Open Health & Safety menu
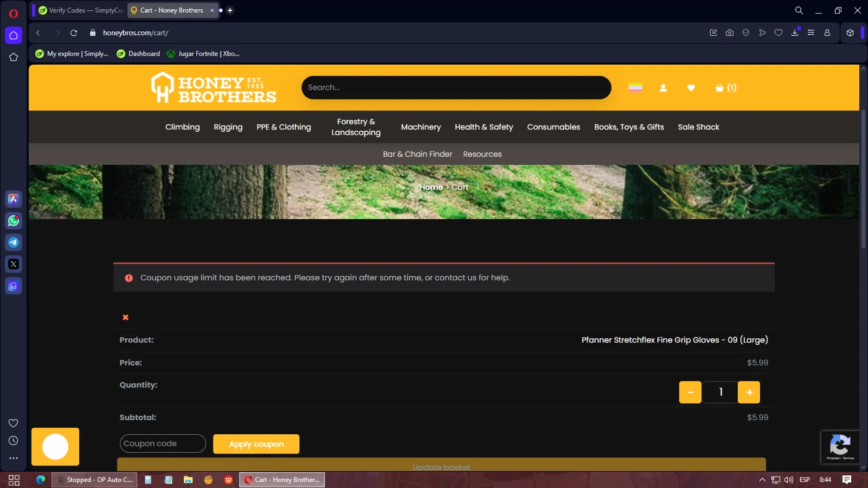This screenshot has height=488, width=868. (484, 127)
